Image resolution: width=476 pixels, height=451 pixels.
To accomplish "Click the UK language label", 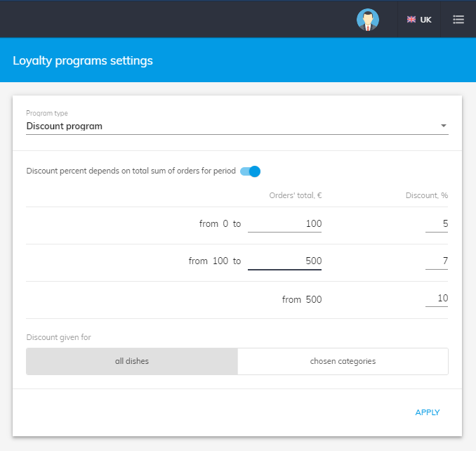I will [426, 20].
